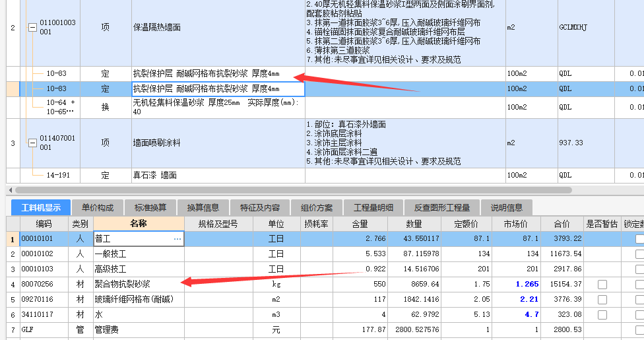Click the 名称 column header
The height and width of the screenshot is (340, 644).
pos(139,224)
